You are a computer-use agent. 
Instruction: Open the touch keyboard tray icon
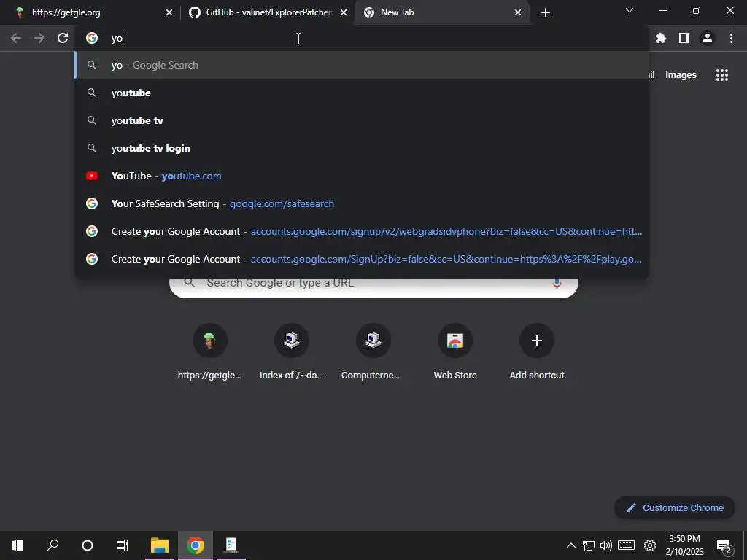(x=626, y=545)
